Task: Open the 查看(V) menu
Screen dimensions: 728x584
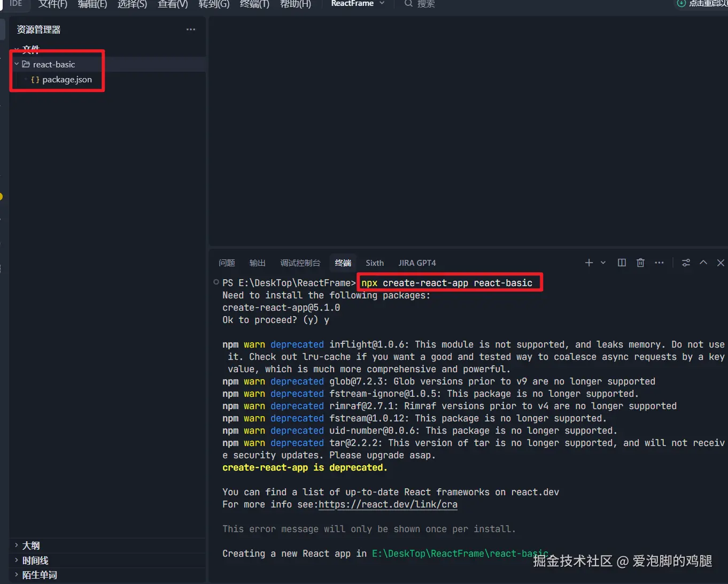Action: (x=173, y=4)
